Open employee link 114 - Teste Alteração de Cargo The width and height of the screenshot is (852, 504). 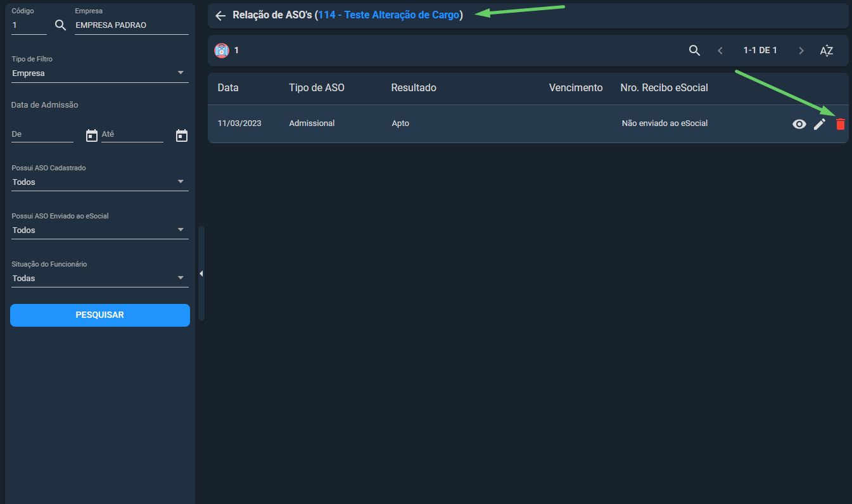pos(389,15)
